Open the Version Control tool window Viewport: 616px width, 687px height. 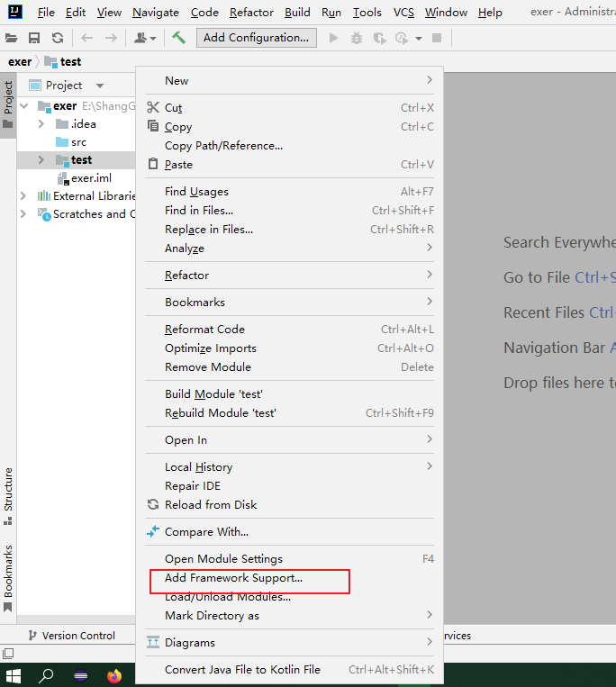(x=71, y=636)
